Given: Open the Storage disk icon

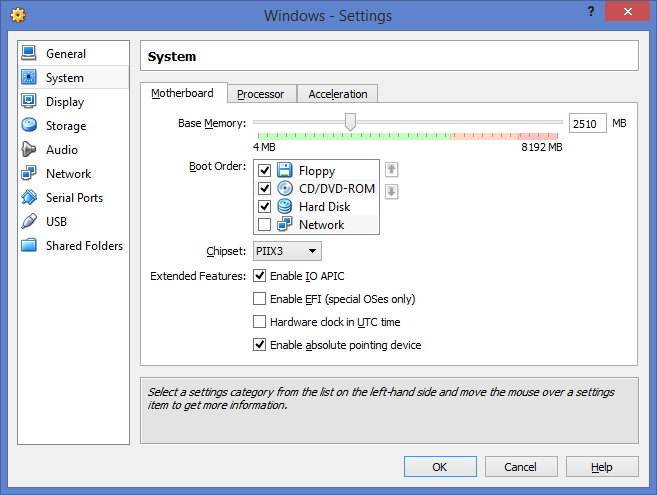Looking at the screenshot, I should 29,125.
